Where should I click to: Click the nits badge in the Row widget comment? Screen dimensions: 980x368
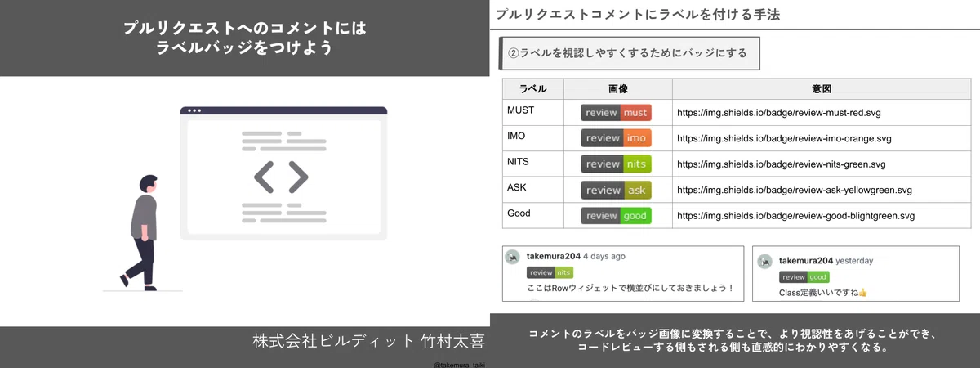tap(550, 272)
